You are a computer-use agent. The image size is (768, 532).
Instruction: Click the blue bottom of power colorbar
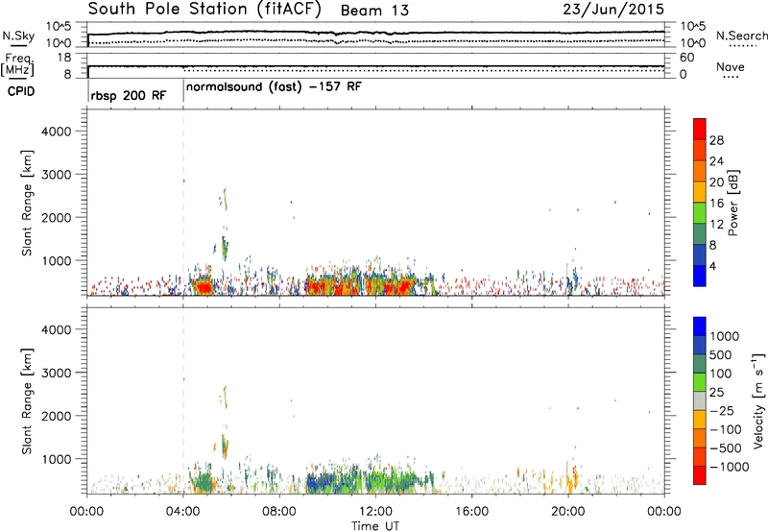click(700, 276)
